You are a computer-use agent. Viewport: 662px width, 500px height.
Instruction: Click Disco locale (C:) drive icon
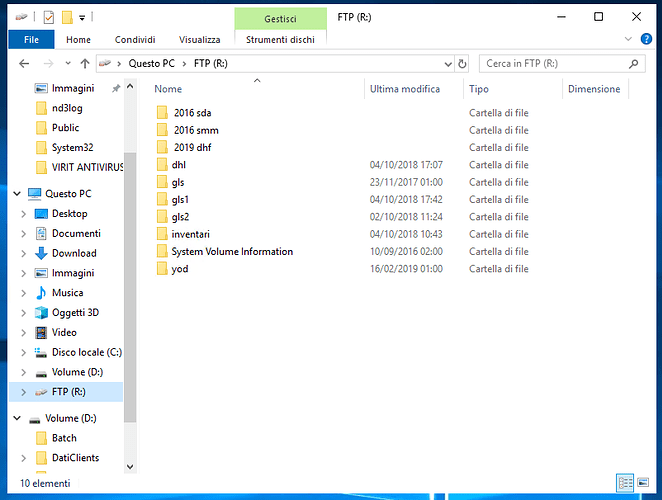coord(41,352)
